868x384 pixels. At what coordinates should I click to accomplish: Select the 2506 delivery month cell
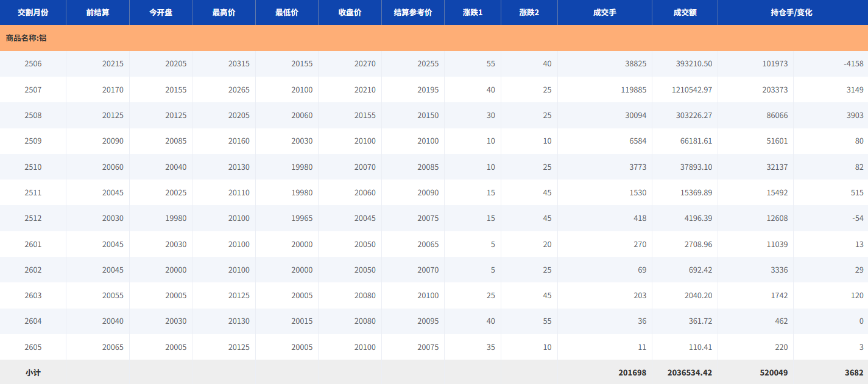tap(33, 64)
